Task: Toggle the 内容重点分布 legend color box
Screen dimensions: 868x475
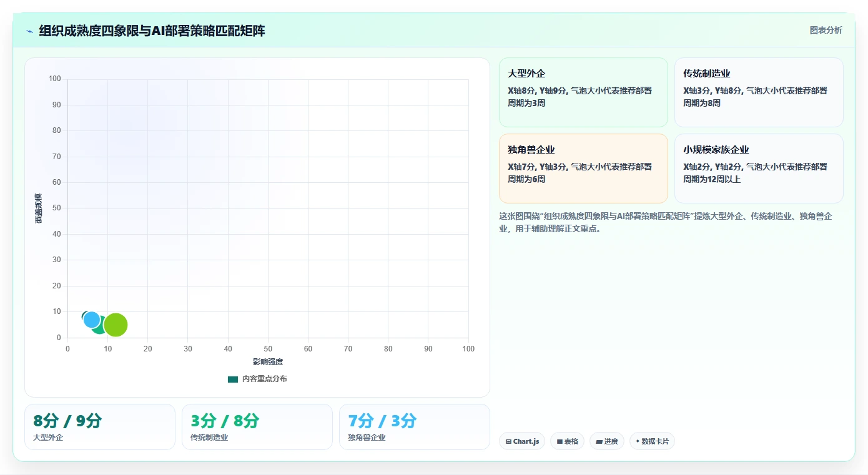Action: click(x=233, y=379)
